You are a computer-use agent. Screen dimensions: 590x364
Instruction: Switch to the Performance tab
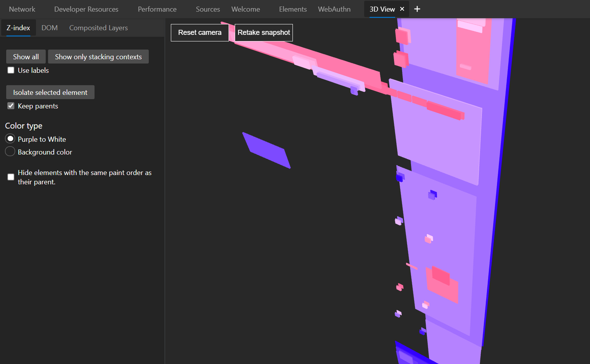(157, 9)
